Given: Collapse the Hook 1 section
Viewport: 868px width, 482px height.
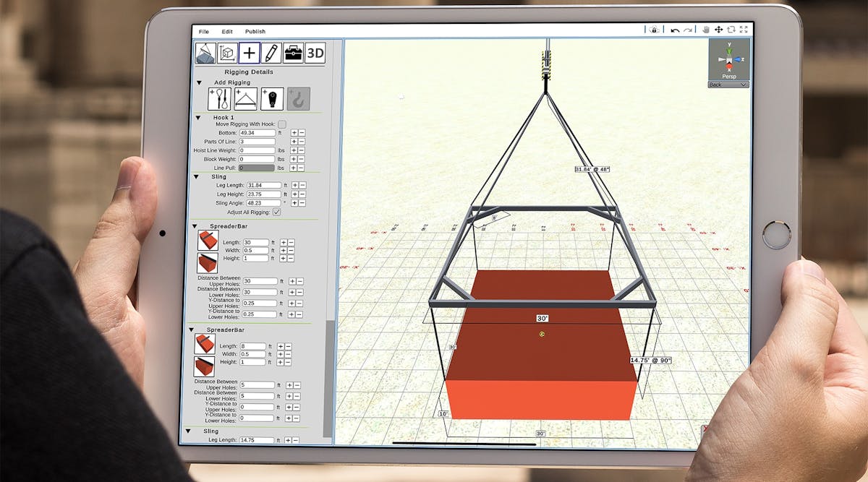Looking at the screenshot, I should (x=198, y=116).
